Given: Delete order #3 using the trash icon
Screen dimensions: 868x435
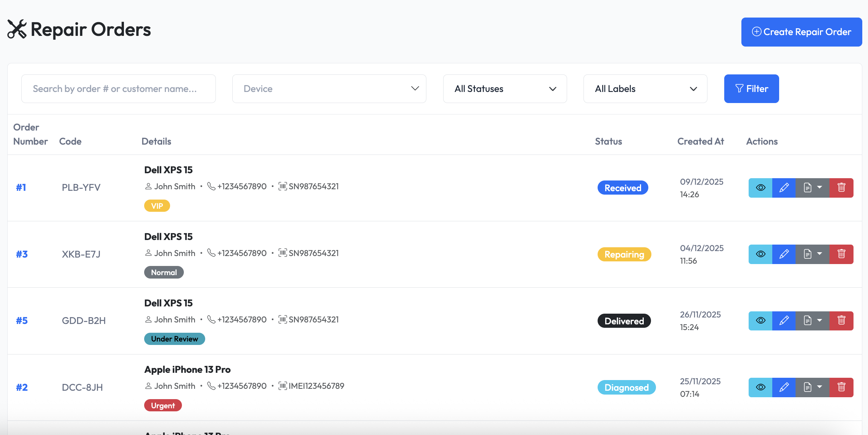Looking at the screenshot, I should 841,254.
